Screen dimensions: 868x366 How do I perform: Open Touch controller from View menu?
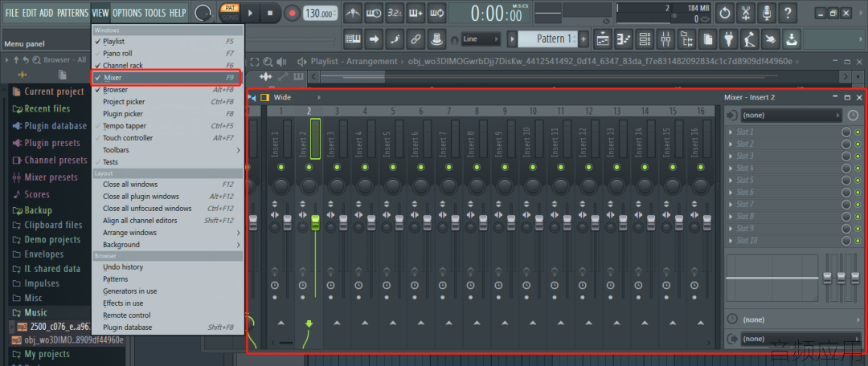tap(166, 138)
